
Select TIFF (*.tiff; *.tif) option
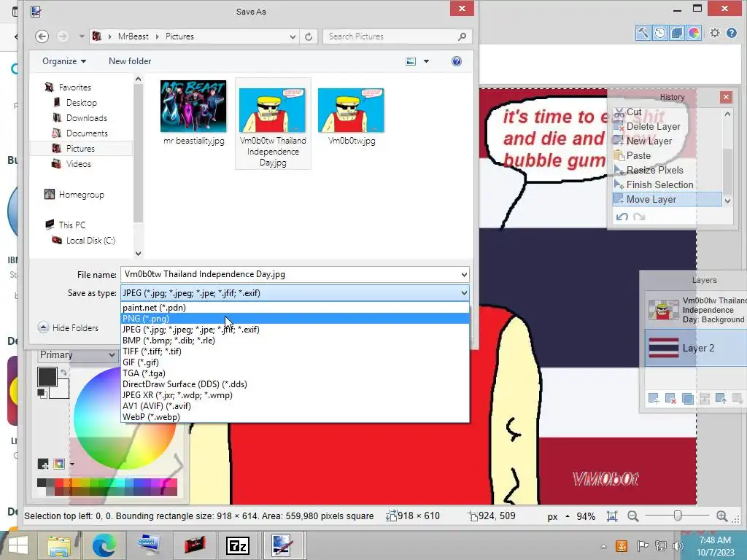click(295, 351)
